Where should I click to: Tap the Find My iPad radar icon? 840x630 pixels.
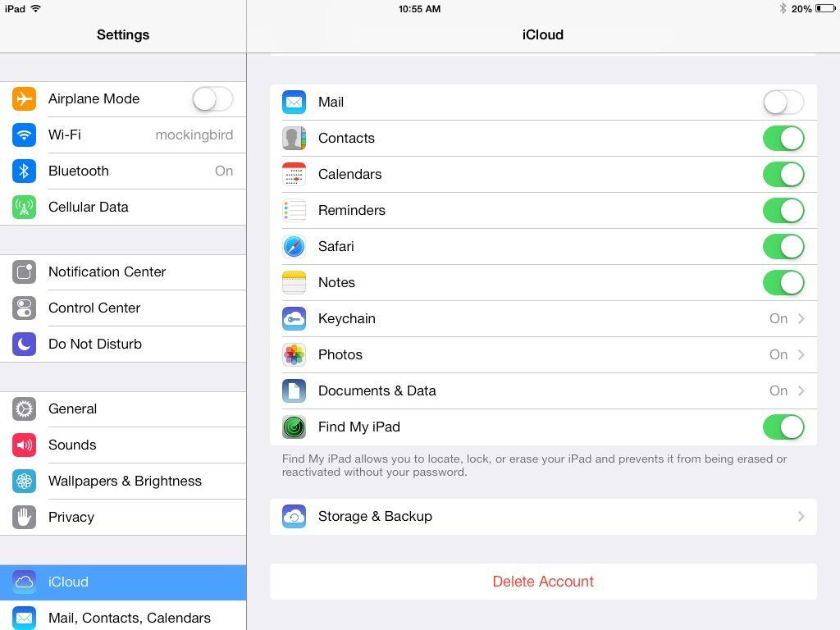294,427
